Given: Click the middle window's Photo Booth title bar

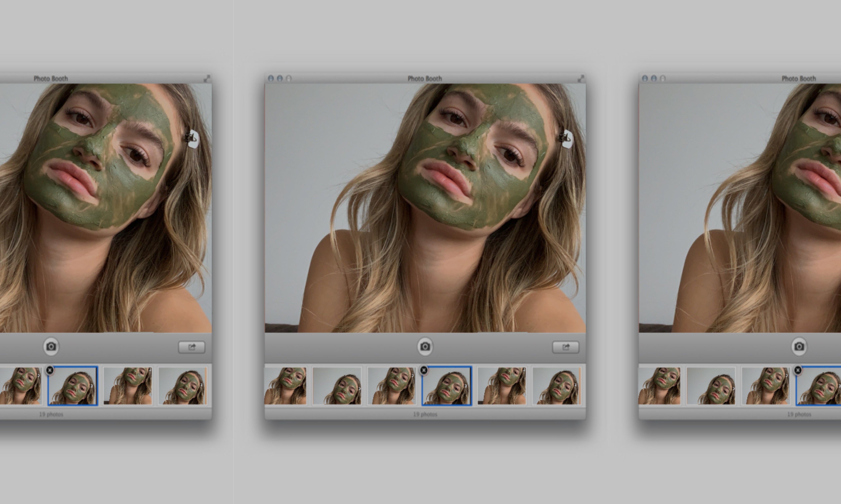Looking at the screenshot, I should 425,78.
